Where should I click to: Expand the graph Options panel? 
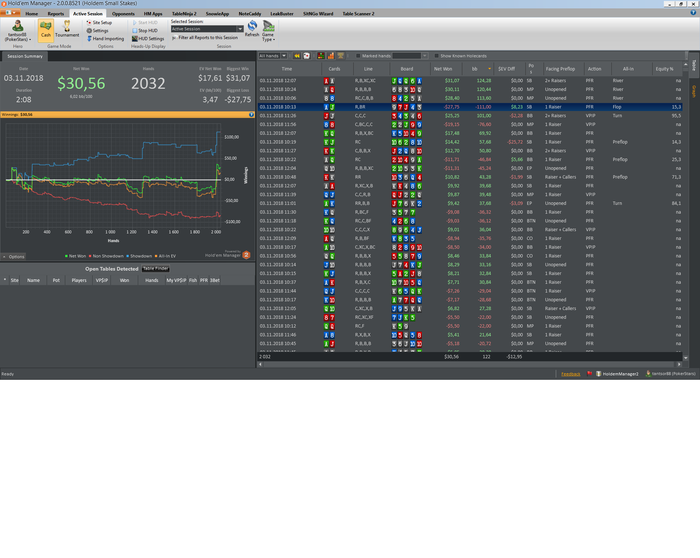(13, 257)
